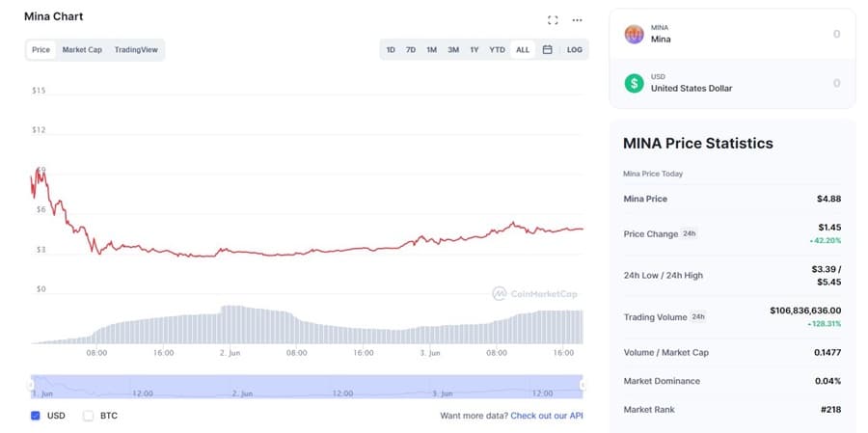Switch to the Market Cap tab
This screenshot has height=433, width=868.
[x=82, y=49]
